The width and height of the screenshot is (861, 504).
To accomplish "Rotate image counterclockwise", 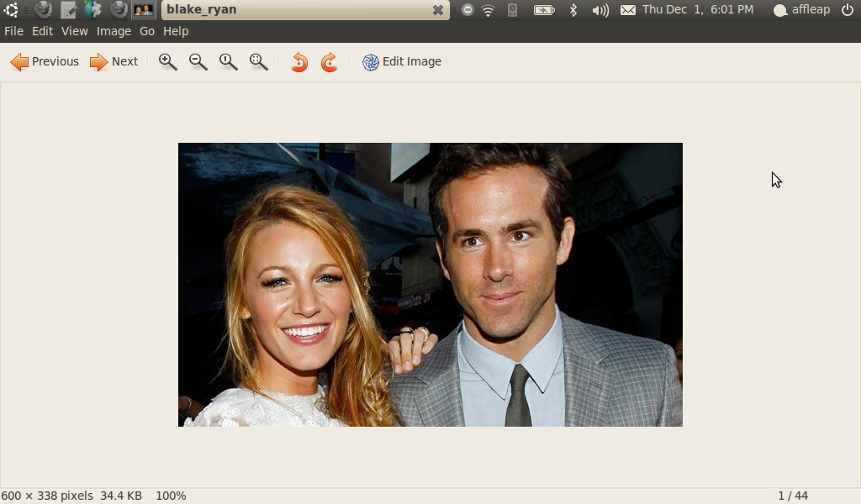I will point(299,62).
